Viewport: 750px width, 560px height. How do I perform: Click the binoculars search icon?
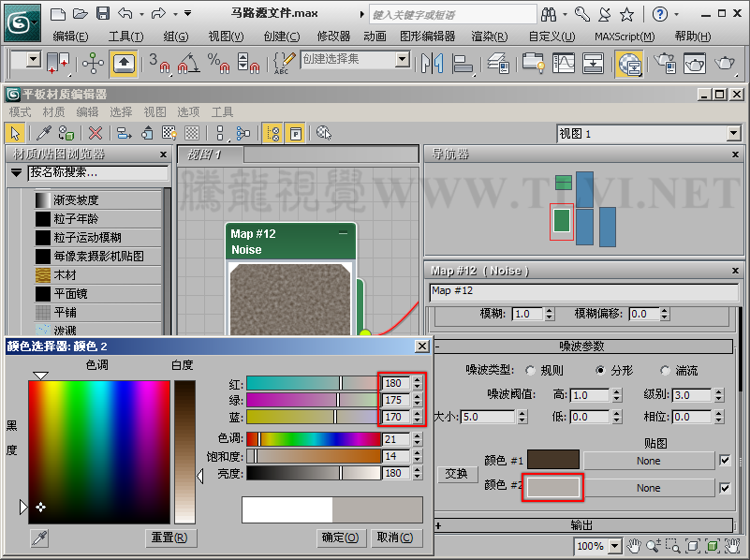549,14
